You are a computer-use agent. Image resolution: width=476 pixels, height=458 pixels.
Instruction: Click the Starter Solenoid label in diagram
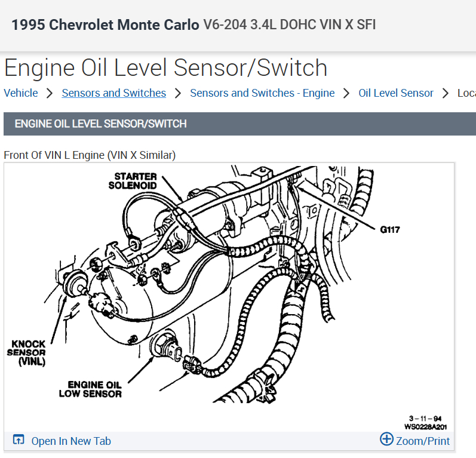(x=133, y=181)
